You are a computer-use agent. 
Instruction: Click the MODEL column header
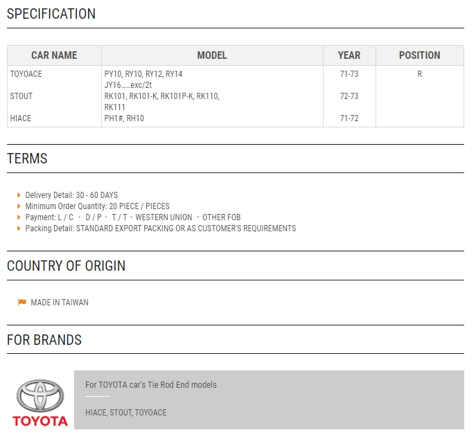[212, 55]
